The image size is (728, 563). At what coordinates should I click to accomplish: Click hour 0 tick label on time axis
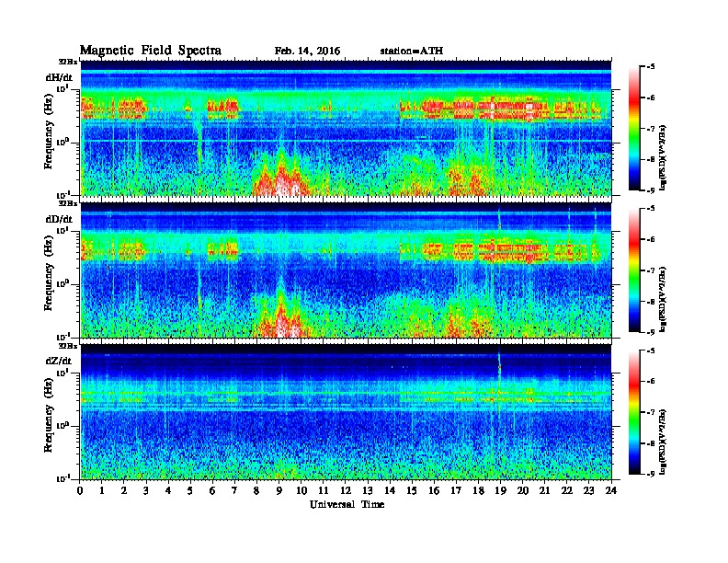coord(80,490)
